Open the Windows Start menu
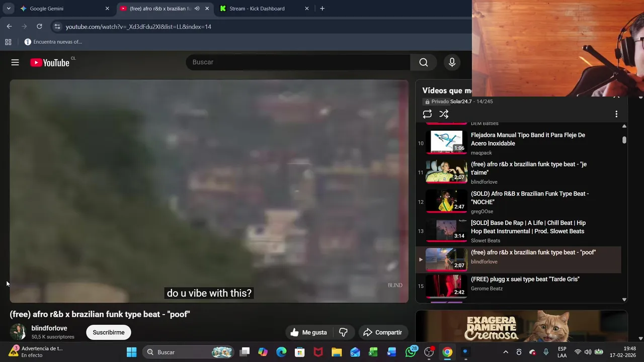 131,352
